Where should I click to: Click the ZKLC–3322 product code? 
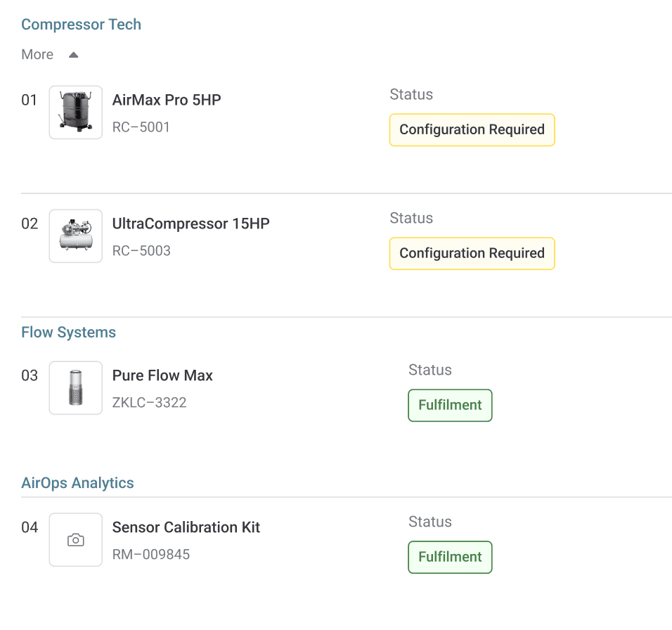(149, 403)
